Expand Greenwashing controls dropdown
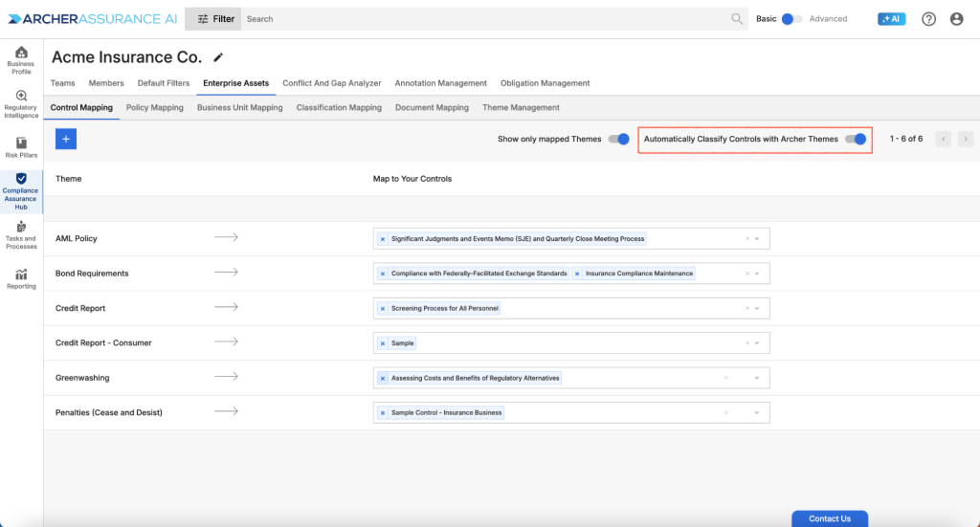The width and height of the screenshot is (980, 527). 757,378
